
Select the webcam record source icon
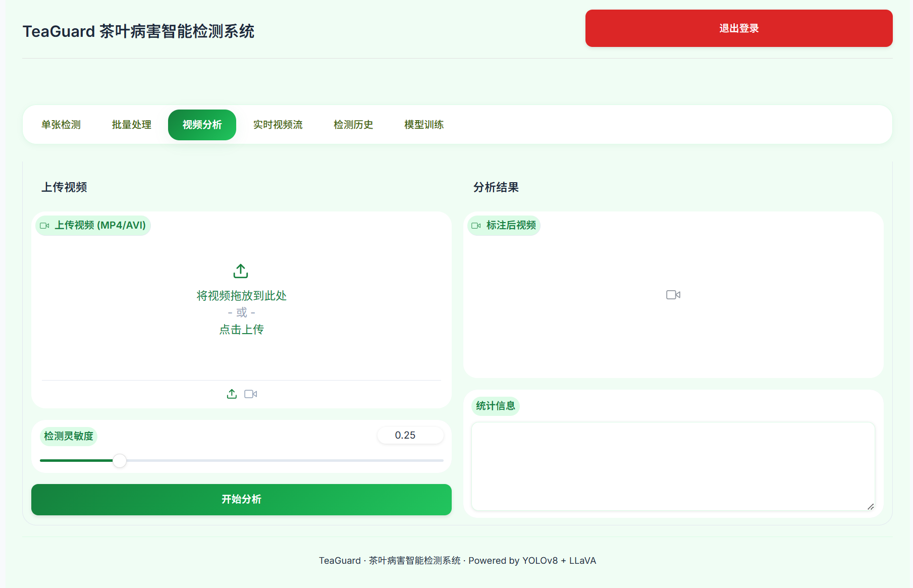click(251, 394)
